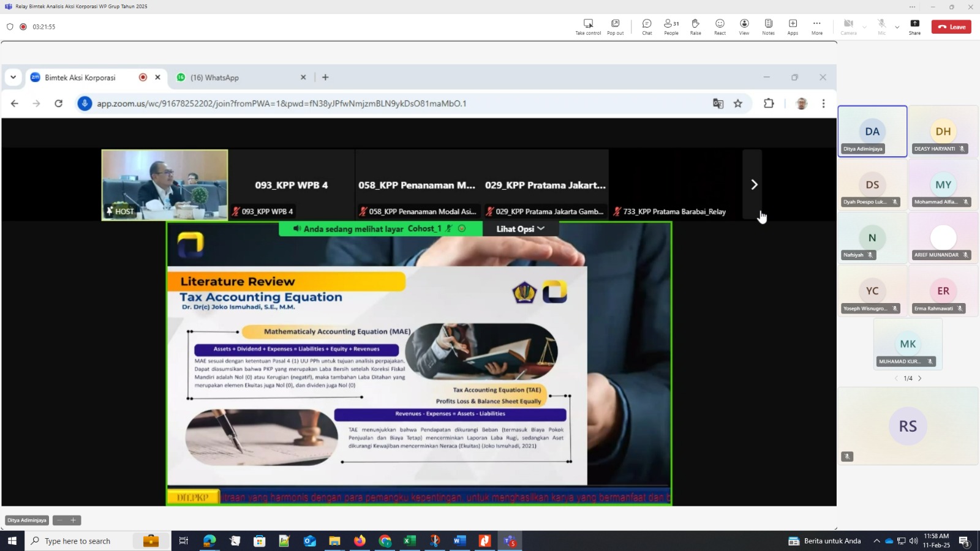The image size is (980, 551).
Task: Open meeting Notes
Action: [x=768, y=26]
